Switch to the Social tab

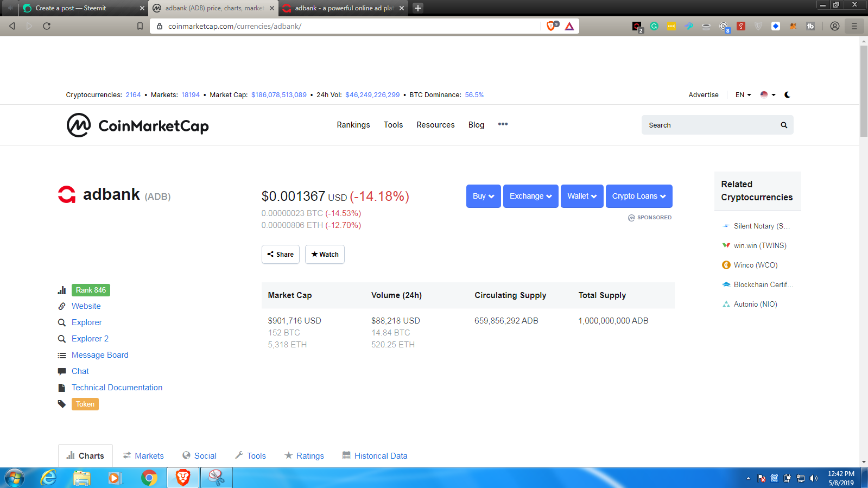199,456
